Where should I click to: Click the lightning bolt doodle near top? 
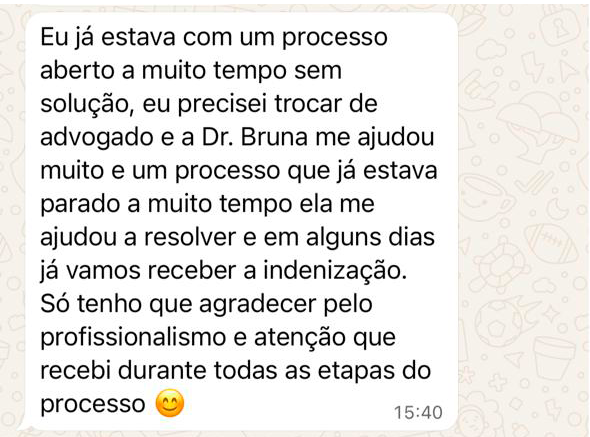point(532,66)
